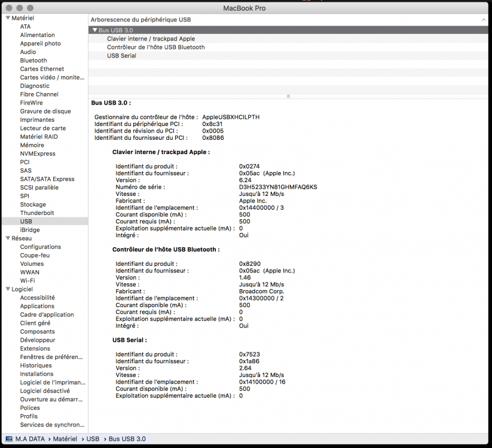The height and width of the screenshot is (448, 492).
Task: Collapse the Matériel section triangle
Action: (x=8, y=18)
